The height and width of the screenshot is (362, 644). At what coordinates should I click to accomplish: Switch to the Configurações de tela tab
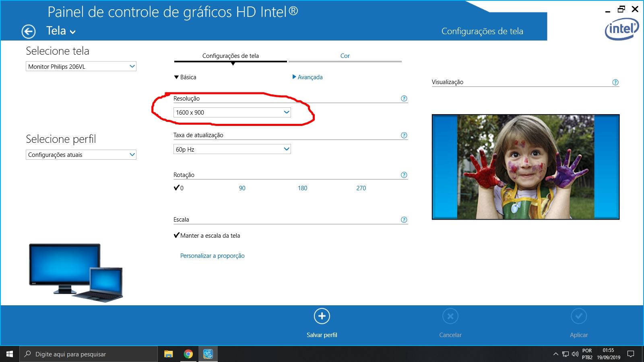[230, 56]
